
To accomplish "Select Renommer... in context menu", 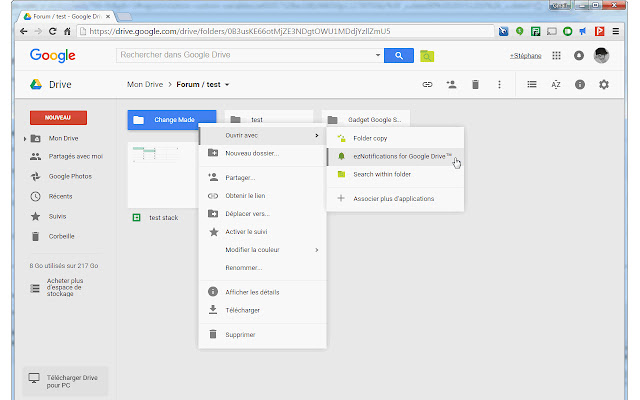I will [x=262, y=268].
